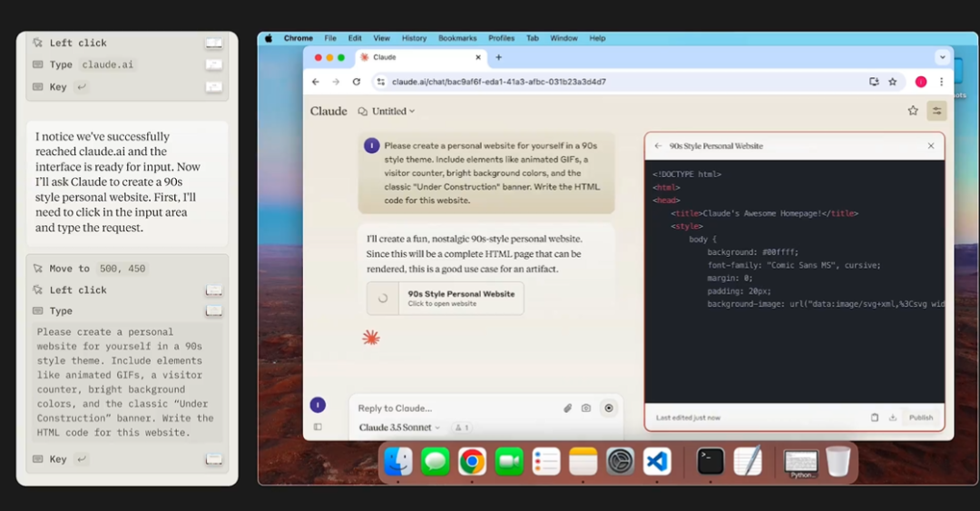The image size is (980, 511).
Task: Publish the artifact
Action: (921, 418)
